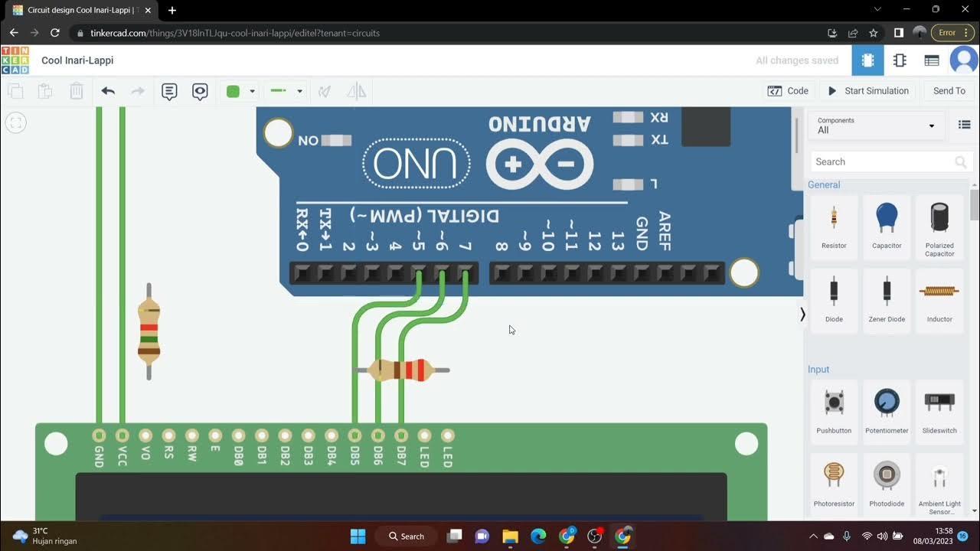The height and width of the screenshot is (551, 980).
Task: Click Start Simulation
Action: (x=868, y=91)
